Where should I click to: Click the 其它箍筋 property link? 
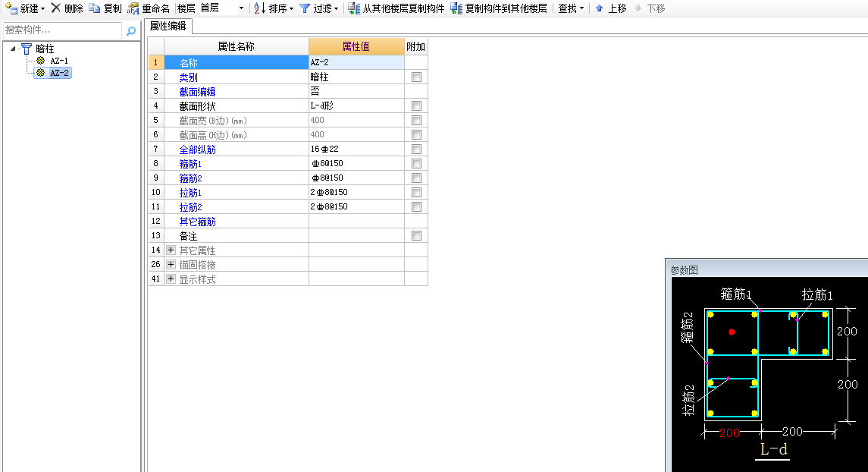(197, 221)
